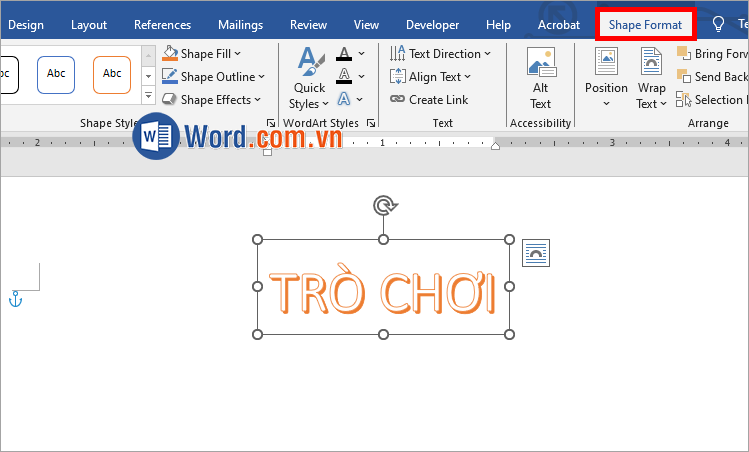Open the Alt Text pane
749x452 pixels.
541,78
